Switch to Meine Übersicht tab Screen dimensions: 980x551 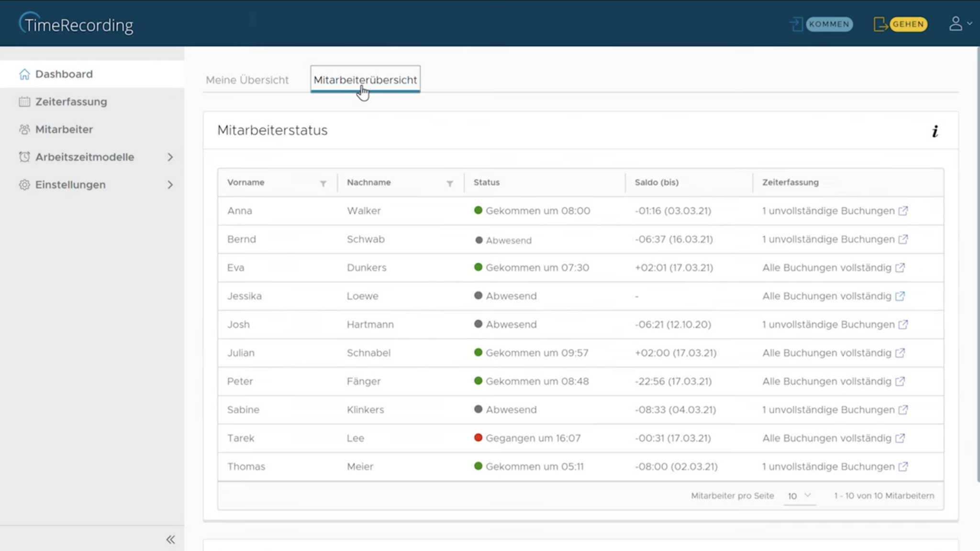247,80
